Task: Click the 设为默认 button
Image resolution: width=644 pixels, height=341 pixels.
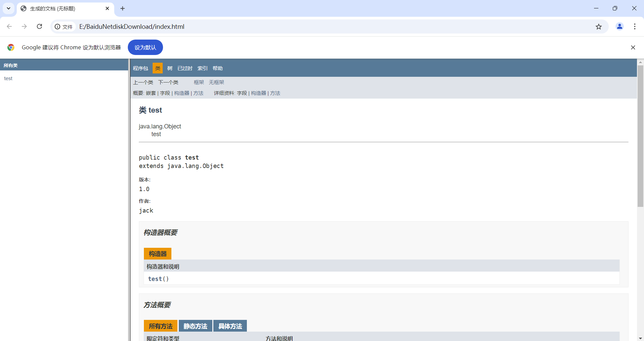Action: [x=145, y=48]
